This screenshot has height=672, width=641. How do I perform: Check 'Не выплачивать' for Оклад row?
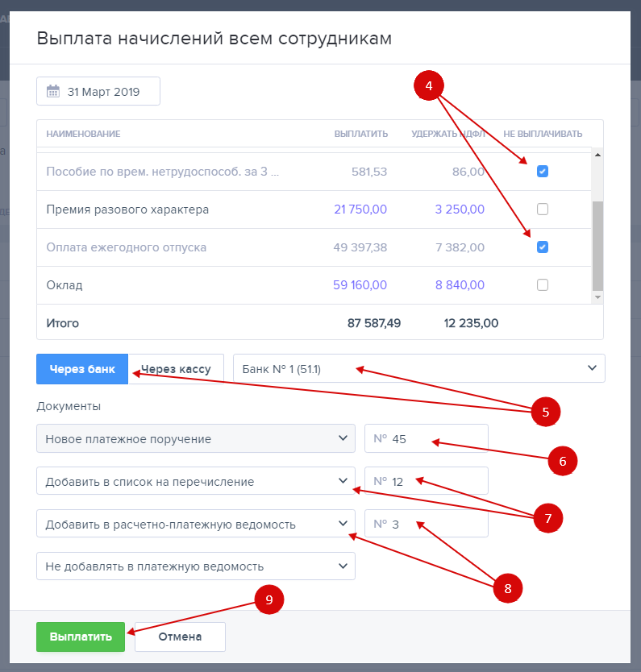coord(543,285)
